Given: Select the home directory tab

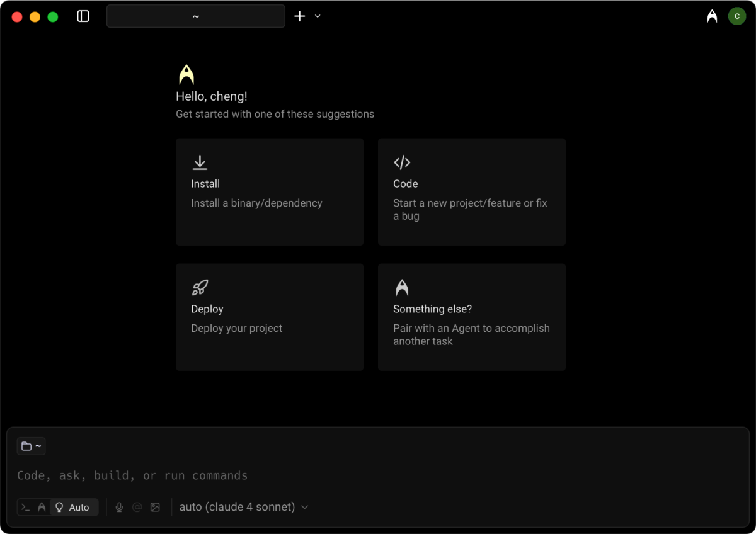Looking at the screenshot, I should coord(196,16).
